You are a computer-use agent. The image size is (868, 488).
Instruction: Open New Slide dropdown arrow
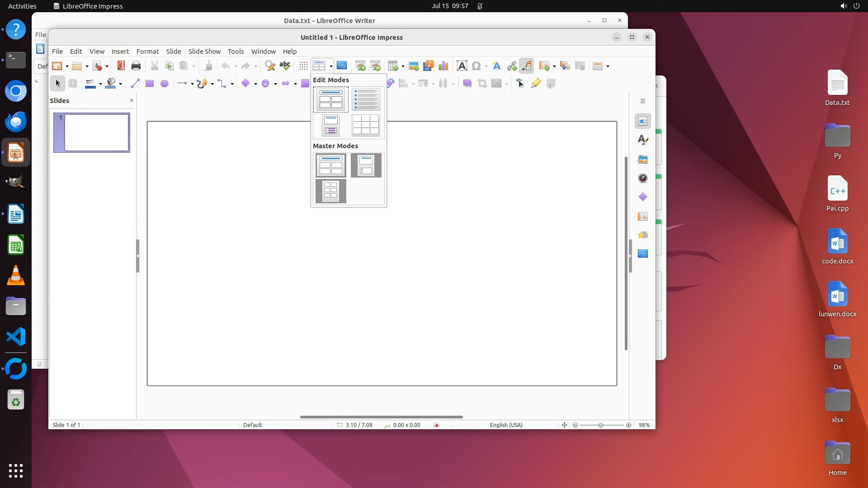(x=554, y=66)
